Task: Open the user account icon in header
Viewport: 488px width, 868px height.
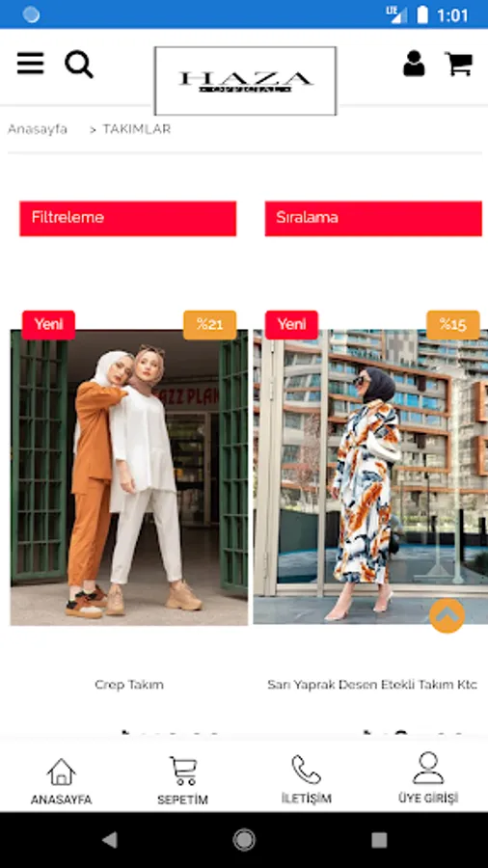Action: [414, 64]
